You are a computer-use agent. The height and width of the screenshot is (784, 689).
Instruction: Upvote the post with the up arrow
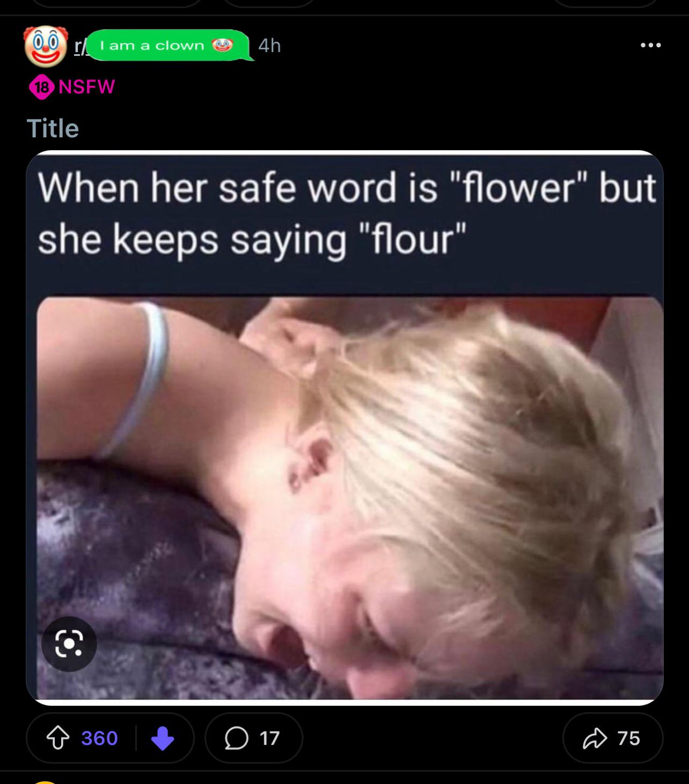point(58,738)
